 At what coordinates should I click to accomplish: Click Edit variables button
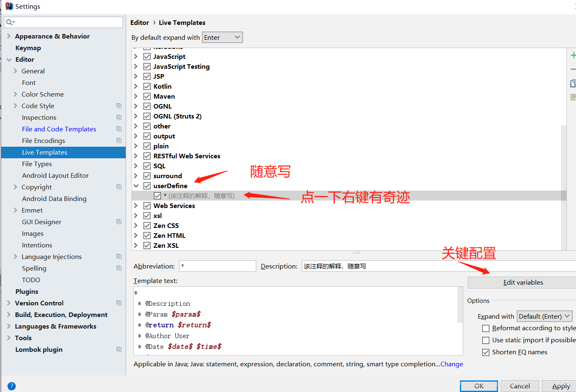[x=523, y=282]
